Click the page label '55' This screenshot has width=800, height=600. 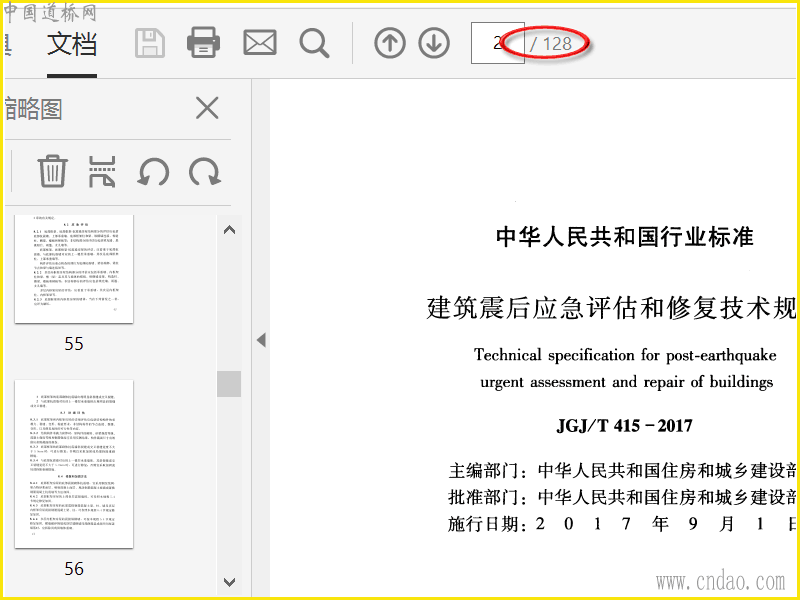click(x=74, y=344)
